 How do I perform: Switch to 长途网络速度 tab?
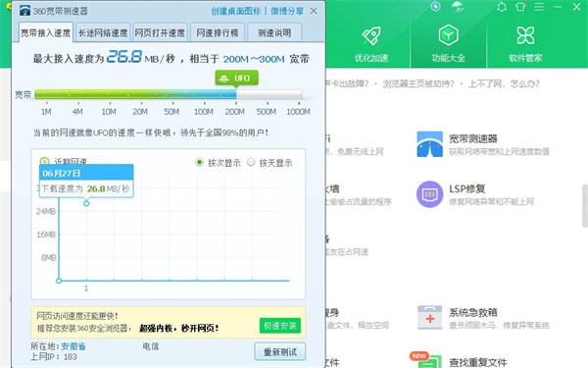[x=103, y=33]
